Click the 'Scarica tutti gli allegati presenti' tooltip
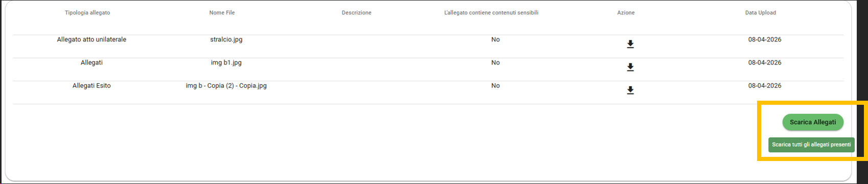This screenshot has width=868, height=184. pos(811,145)
